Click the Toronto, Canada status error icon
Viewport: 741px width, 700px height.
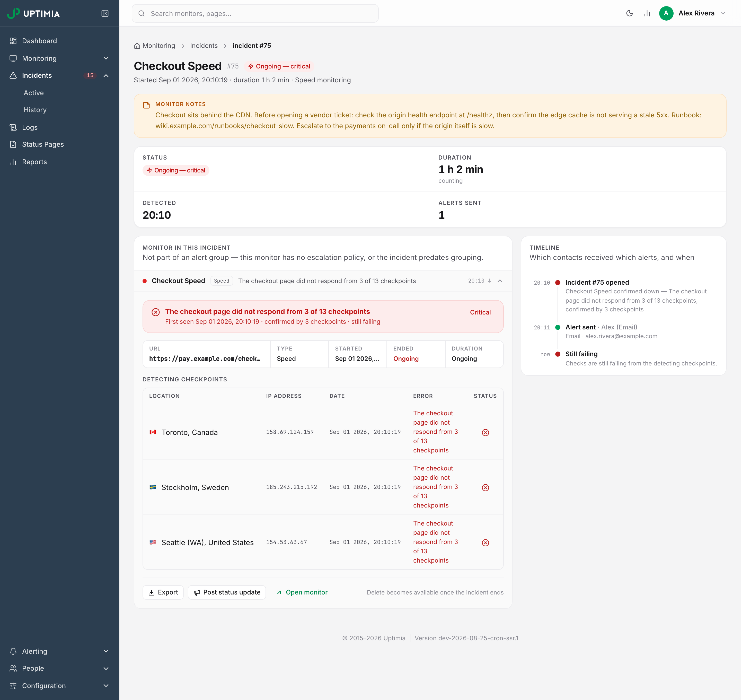tap(486, 432)
